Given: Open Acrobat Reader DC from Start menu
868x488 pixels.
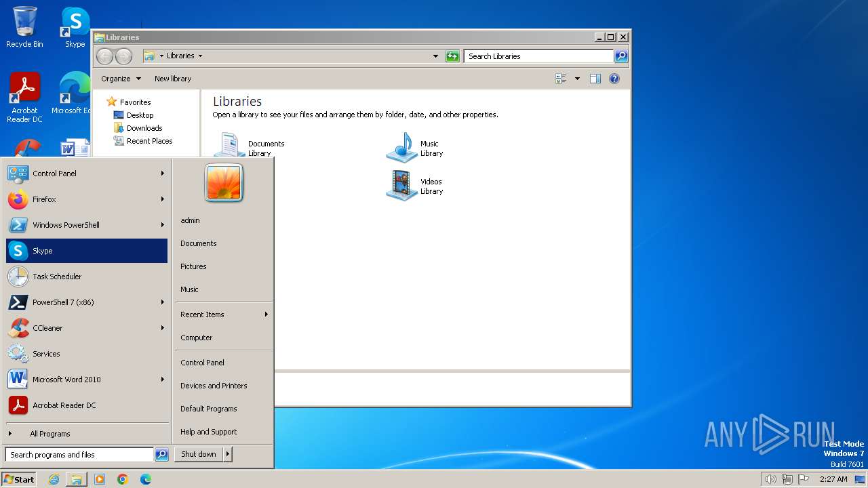Looking at the screenshot, I should click(86, 405).
